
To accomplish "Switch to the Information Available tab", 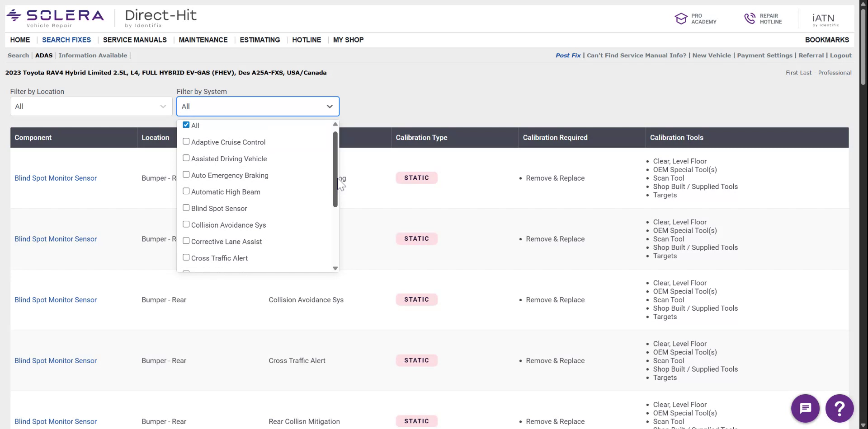I will 93,55.
